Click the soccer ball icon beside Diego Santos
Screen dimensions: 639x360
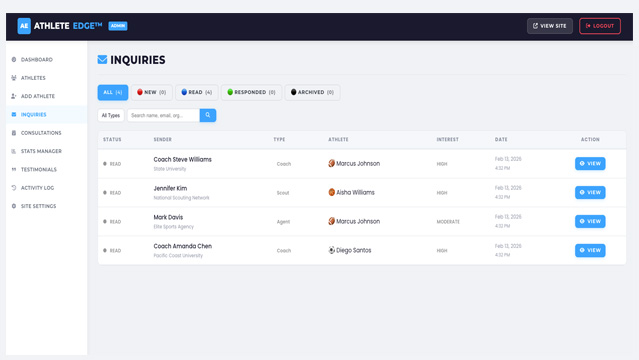pos(332,250)
